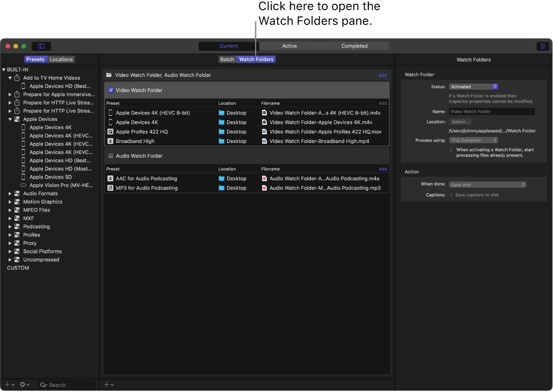Click the file icon for Audio Watch Folder MP3 output
The image size is (553, 392).
click(264, 188)
